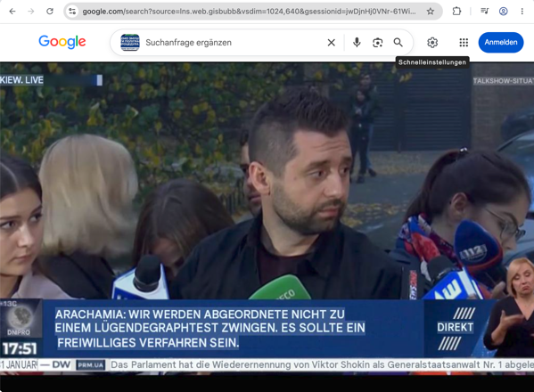534x392 pixels.
Task: Click the magnifier search button
Action: point(398,43)
